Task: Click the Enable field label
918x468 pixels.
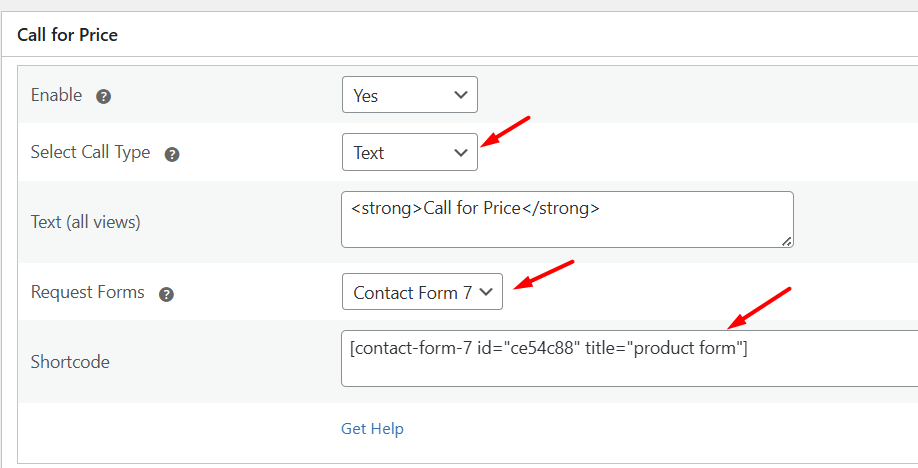Action: pyautogui.click(x=57, y=96)
